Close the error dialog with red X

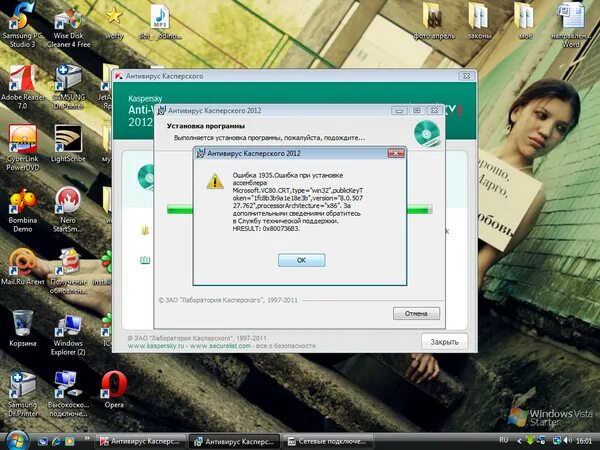click(x=396, y=153)
